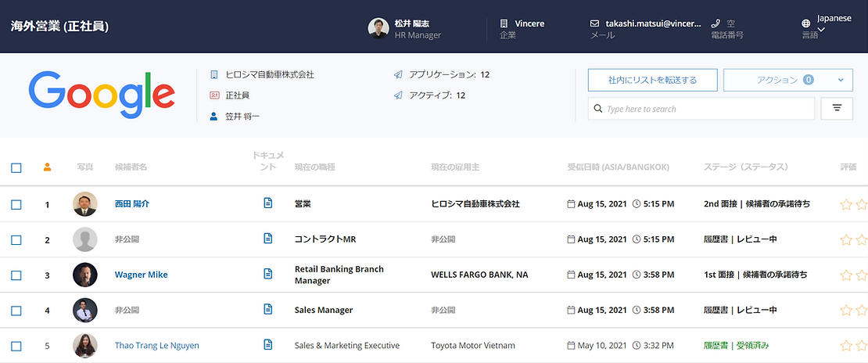The image size is (868, 363).
Task: Check the checkbox for candidate row 1
Action: coord(16,204)
